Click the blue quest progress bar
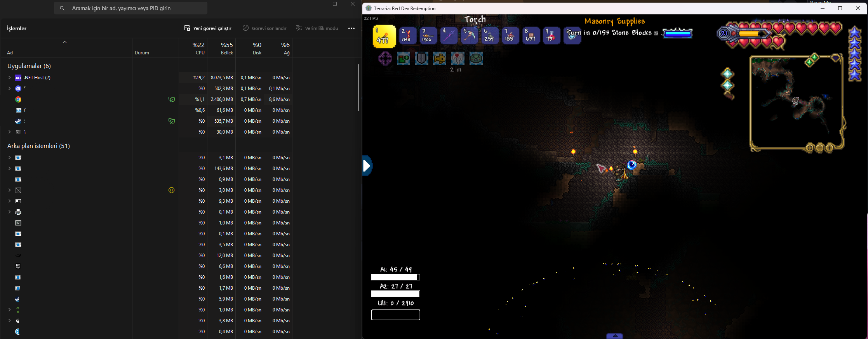 pos(677,33)
